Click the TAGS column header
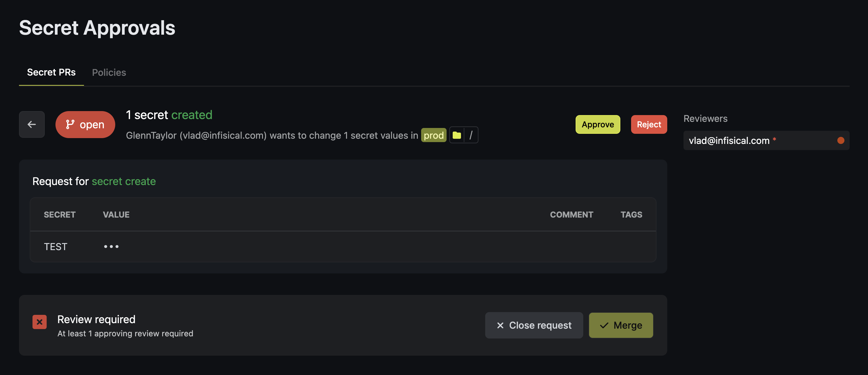Viewport: 868px width, 375px height. [x=631, y=215]
